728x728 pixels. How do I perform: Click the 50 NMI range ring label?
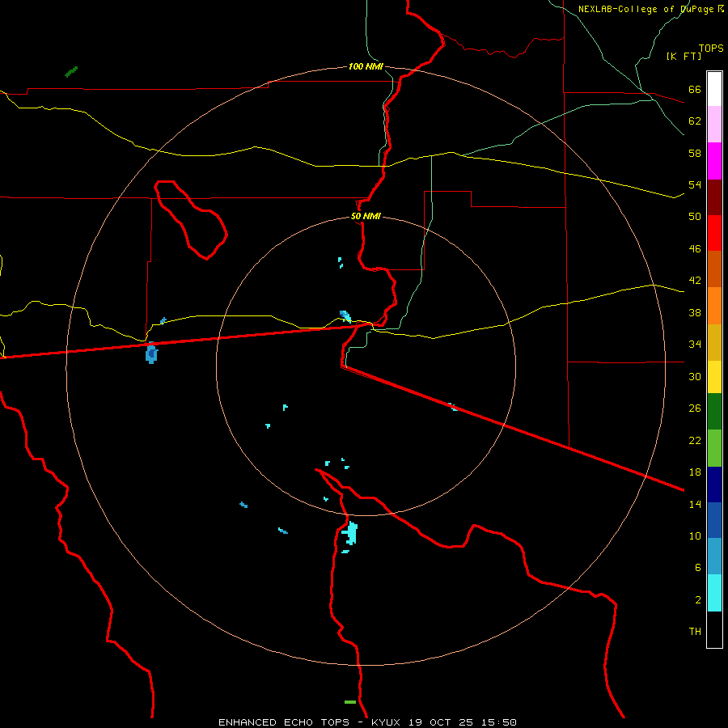click(x=366, y=216)
